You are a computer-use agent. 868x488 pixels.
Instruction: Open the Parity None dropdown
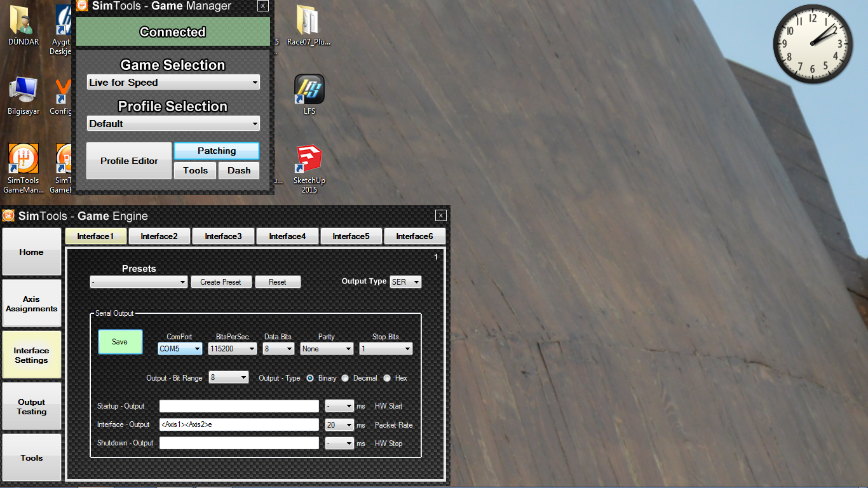[x=327, y=349]
